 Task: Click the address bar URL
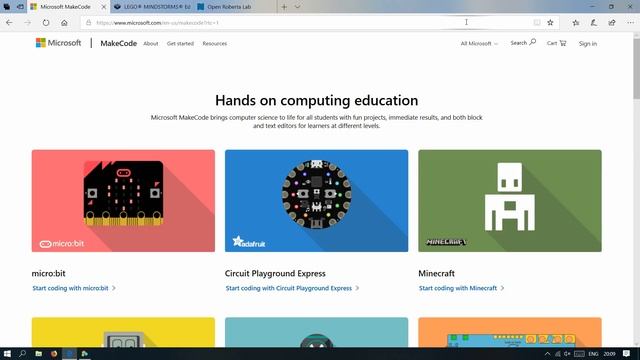click(x=158, y=23)
